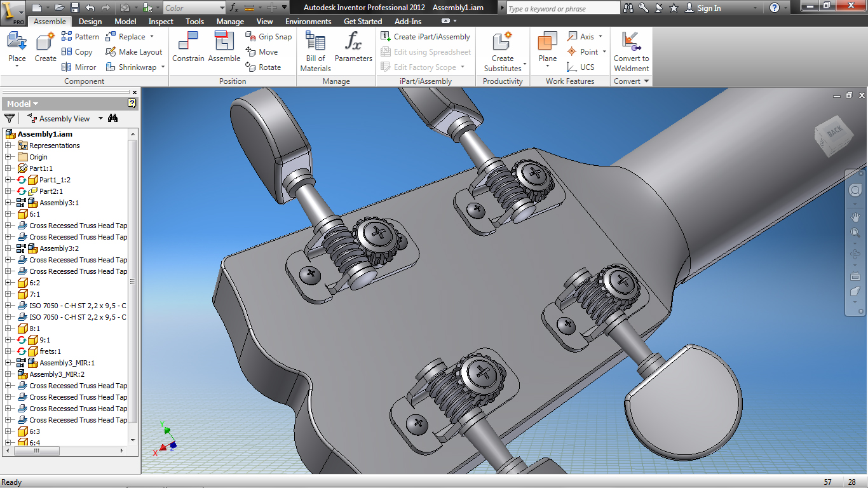Expand the frets:1 node
Viewport: 868px width, 488px height.
pos(8,351)
